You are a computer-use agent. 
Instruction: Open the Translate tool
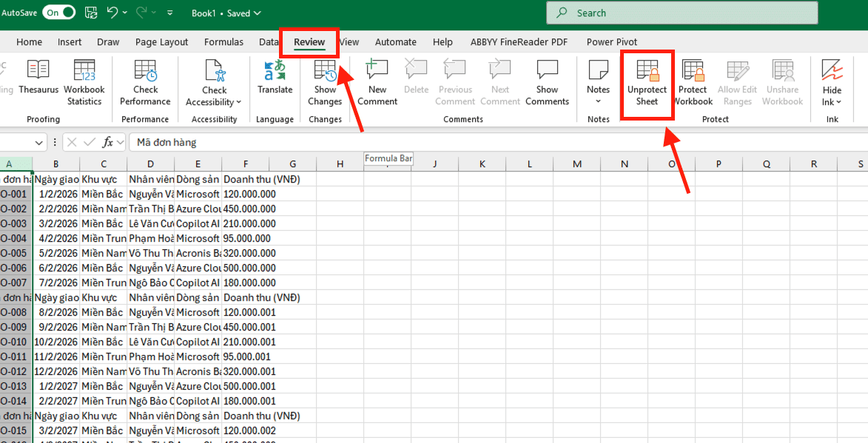275,78
